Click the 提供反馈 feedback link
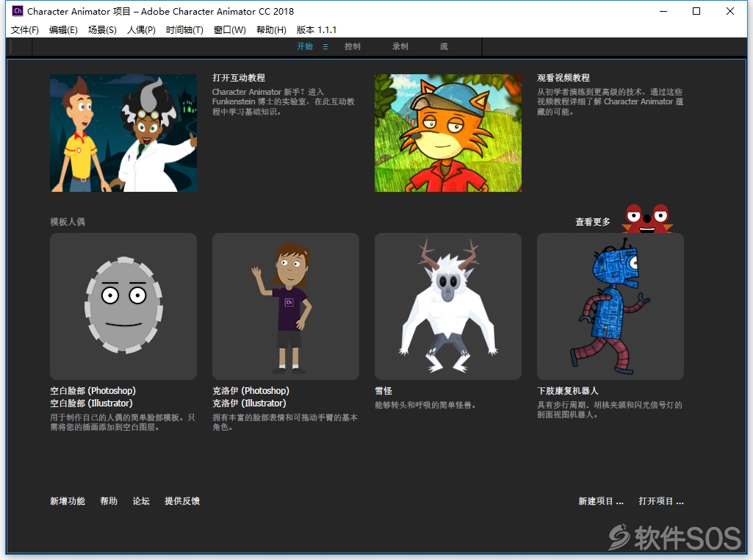 coord(182,501)
